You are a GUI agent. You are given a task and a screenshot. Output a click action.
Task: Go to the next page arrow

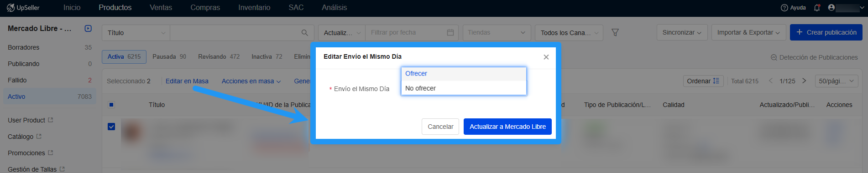(804, 81)
